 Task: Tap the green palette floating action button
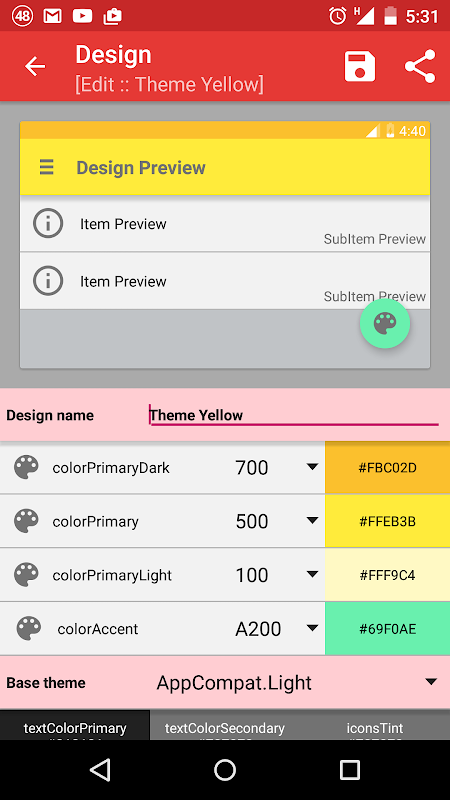pyautogui.click(x=385, y=323)
